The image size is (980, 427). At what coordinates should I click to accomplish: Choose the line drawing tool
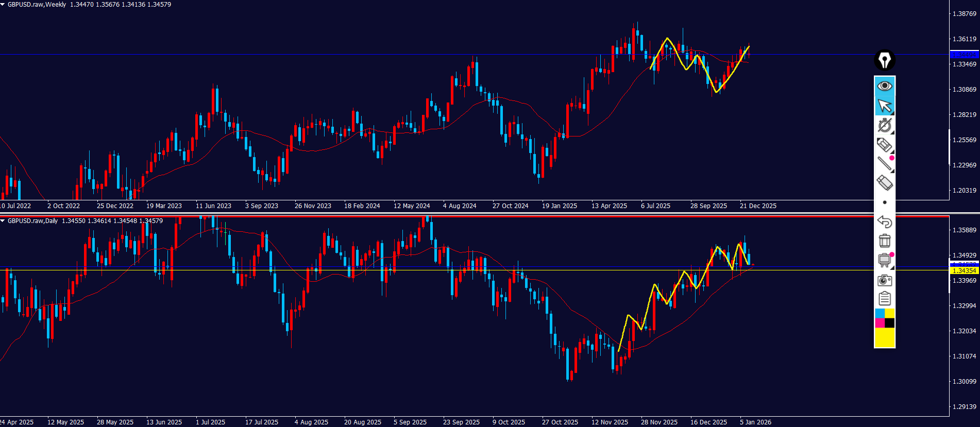click(884, 164)
